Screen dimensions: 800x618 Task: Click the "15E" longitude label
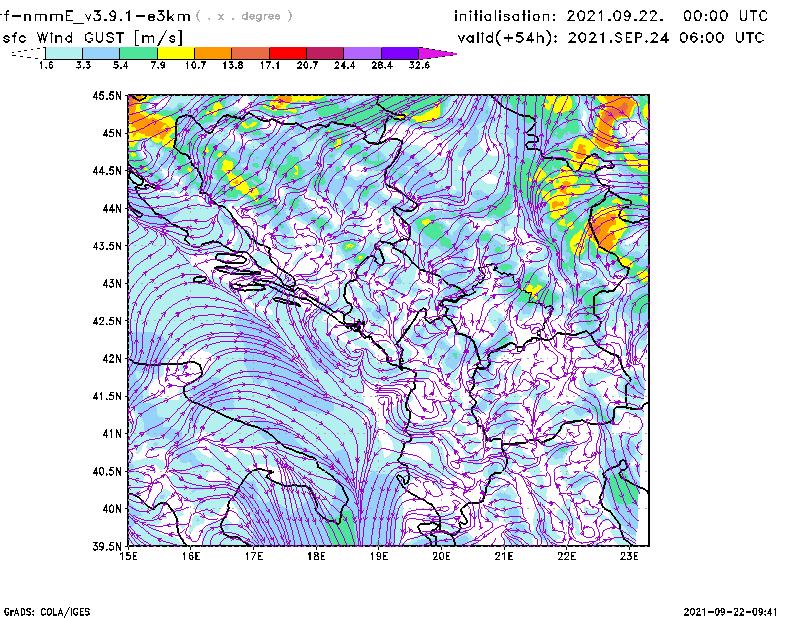pyautogui.click(x=128, y=556)
